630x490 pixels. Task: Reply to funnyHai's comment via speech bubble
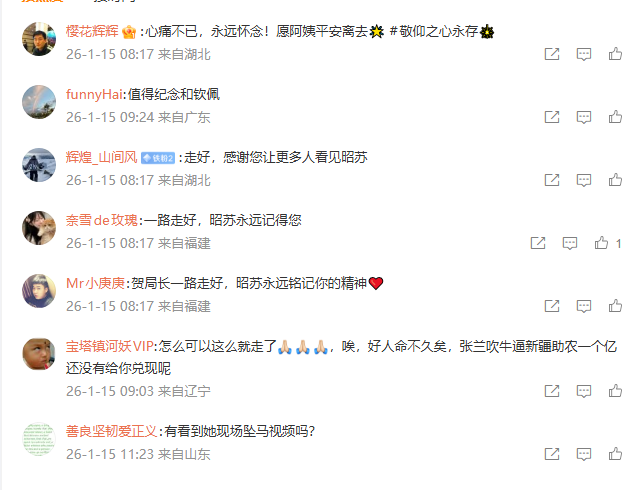tap(584, 117)
